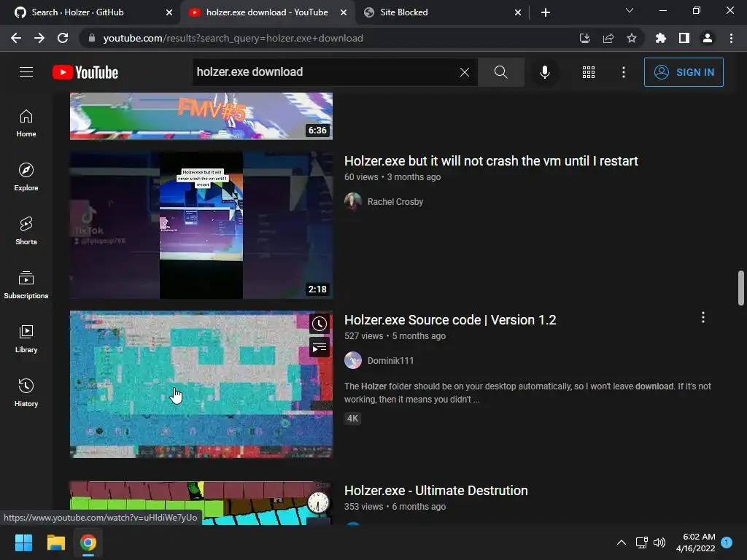
Task: Go to Home in sidebar
Action: [x=26, y=123]
